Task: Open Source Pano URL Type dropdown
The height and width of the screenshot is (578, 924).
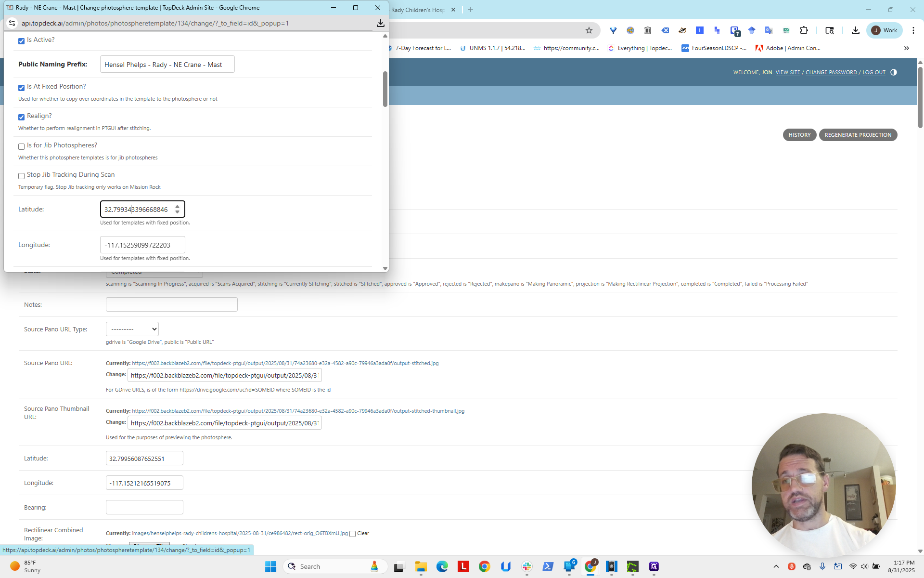Action: (132, 329)
